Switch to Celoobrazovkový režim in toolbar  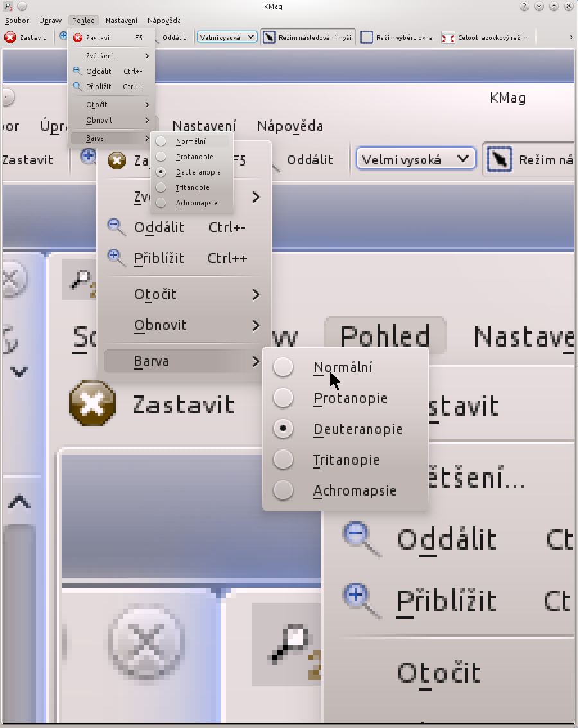click(485, 38)
